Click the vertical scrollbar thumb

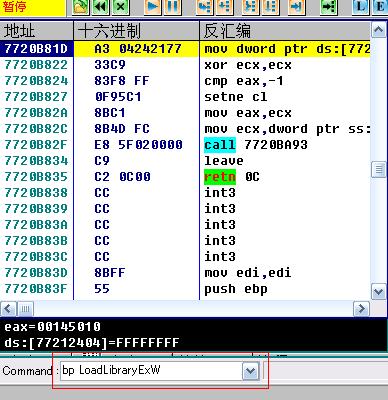coord(379,169)
